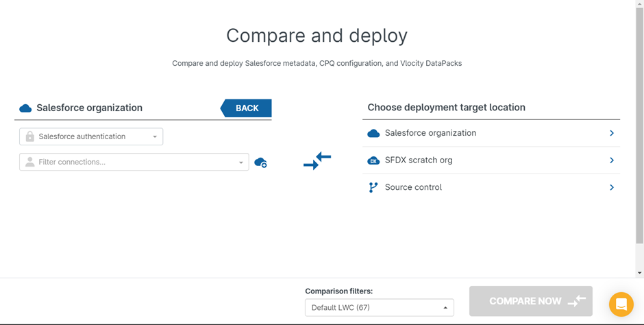Choose Source control as target location

pyautogui.click(x=413, y=187)
